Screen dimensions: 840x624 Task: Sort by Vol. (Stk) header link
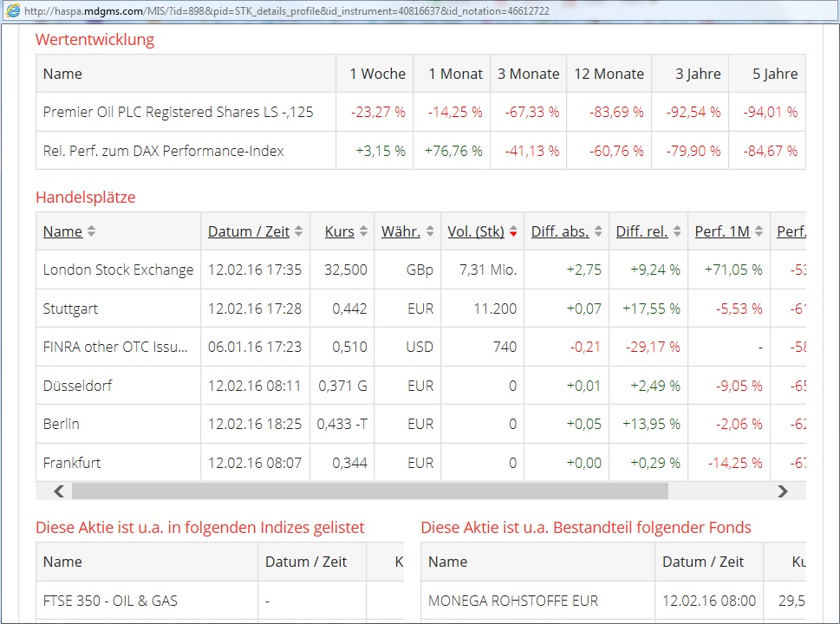(x=475, y=231)
